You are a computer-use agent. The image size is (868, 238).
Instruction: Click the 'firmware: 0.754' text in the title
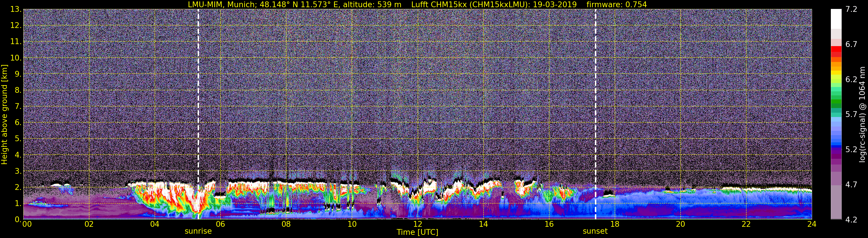click(x=617, y=4)
